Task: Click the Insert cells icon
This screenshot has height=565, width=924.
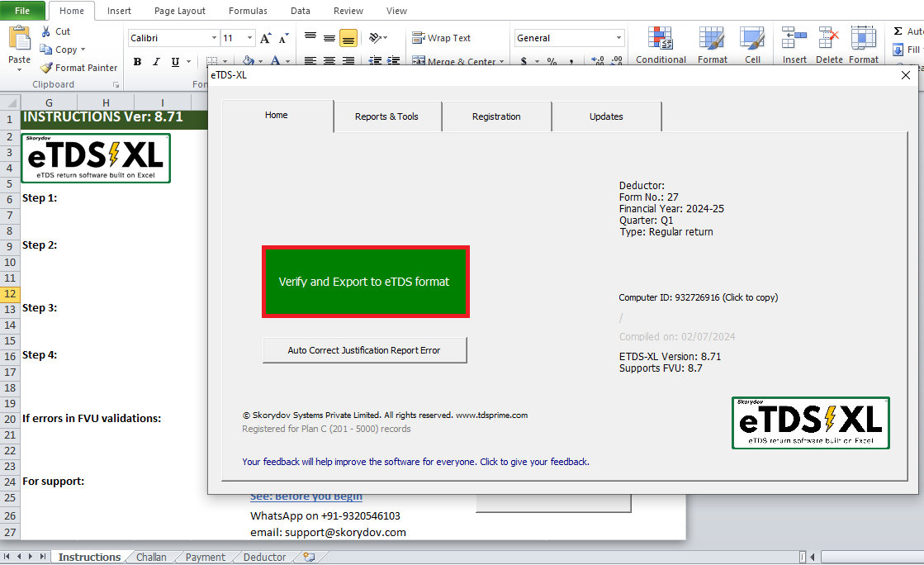Action: pos(794,39)
